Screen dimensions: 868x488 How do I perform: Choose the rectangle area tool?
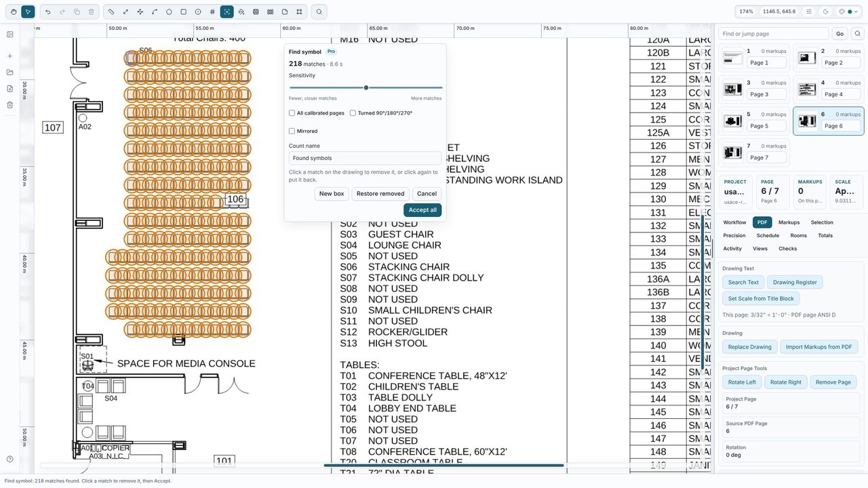[x=183, y=12]
